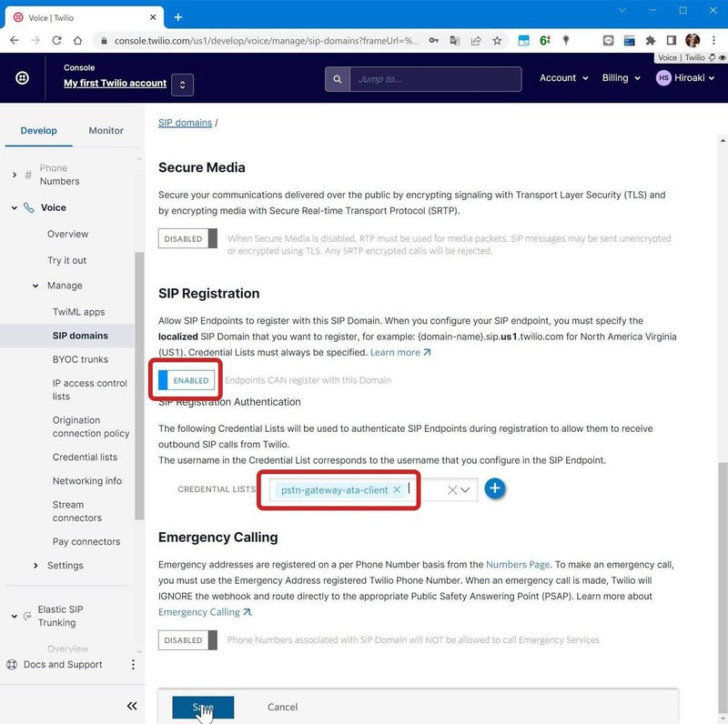Open the browser extensions puzzle icon

click(651, 41)
